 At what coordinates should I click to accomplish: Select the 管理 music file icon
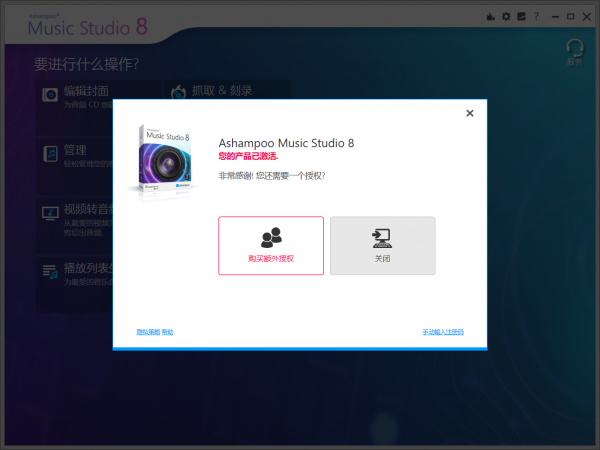coord(51,154)
